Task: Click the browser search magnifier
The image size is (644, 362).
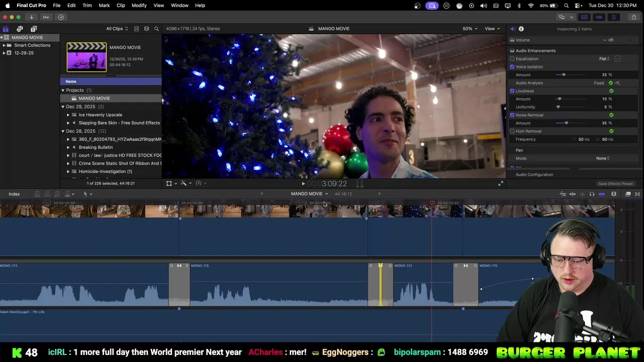Action: click(156, 29)
